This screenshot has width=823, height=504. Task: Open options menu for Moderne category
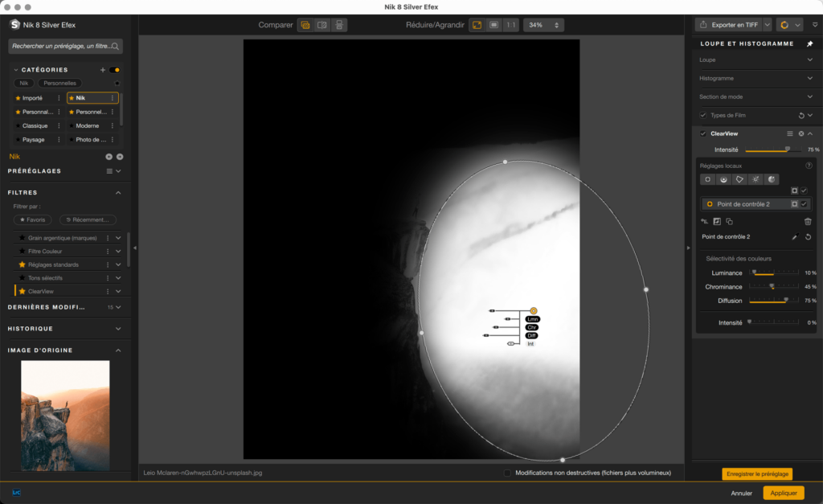[x=113, y=126]
